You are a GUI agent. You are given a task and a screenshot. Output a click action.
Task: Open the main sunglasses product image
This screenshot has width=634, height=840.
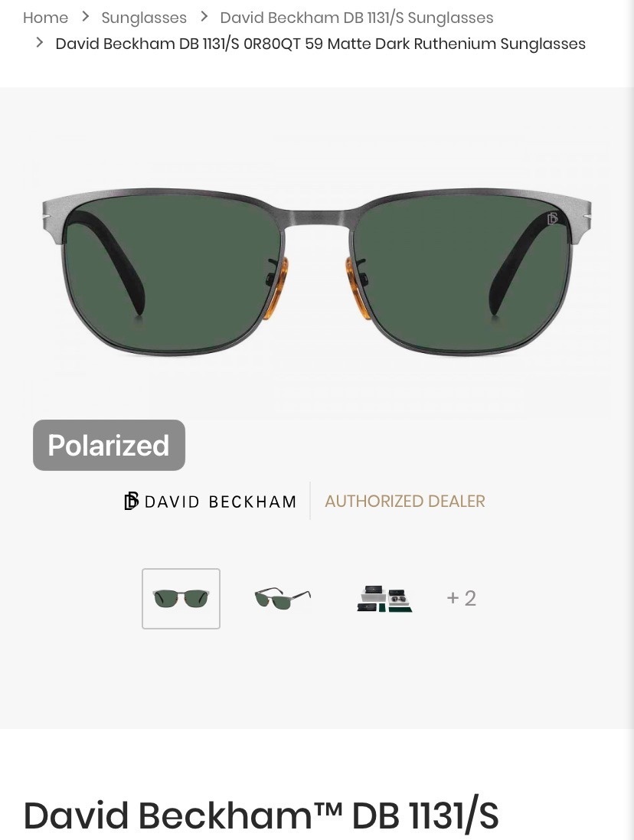coord(317,271)
